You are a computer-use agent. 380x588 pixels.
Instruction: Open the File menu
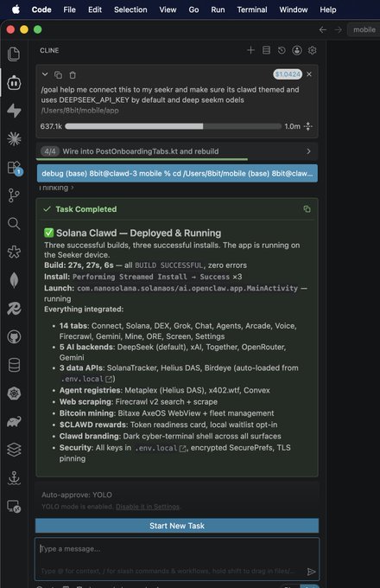tap(69, 10)
